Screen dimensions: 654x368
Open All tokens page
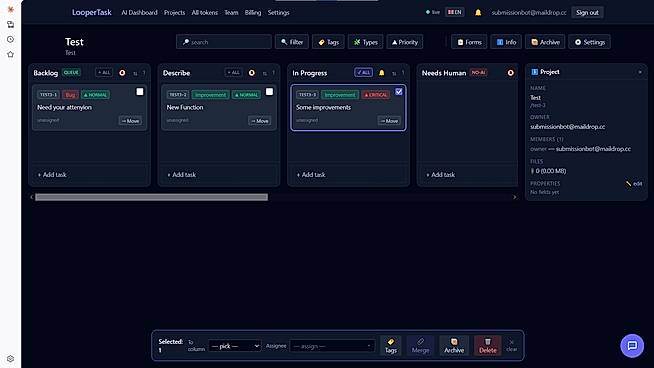[x=204, y=13]
